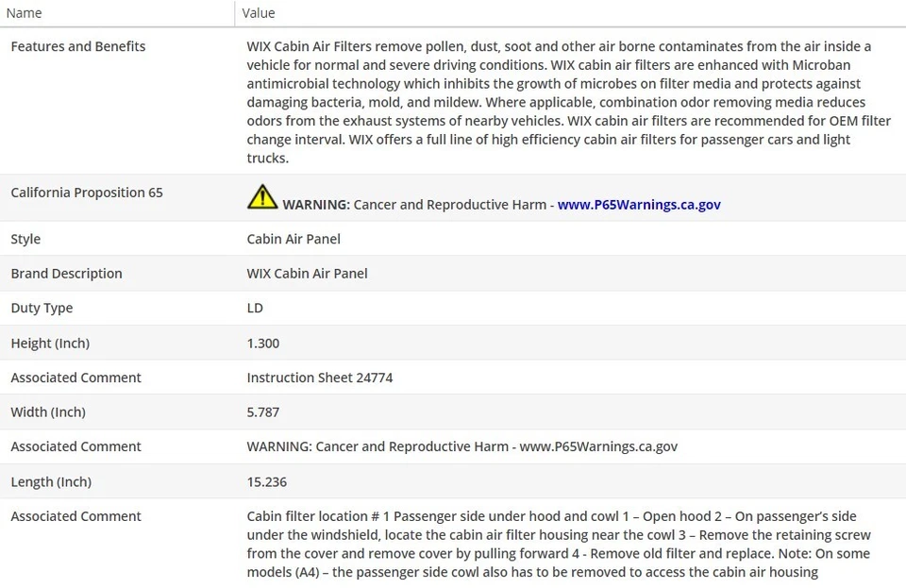Select the Width (Inch) label
The width and height of the screenshot is (906, 588).
coord(48,412)
